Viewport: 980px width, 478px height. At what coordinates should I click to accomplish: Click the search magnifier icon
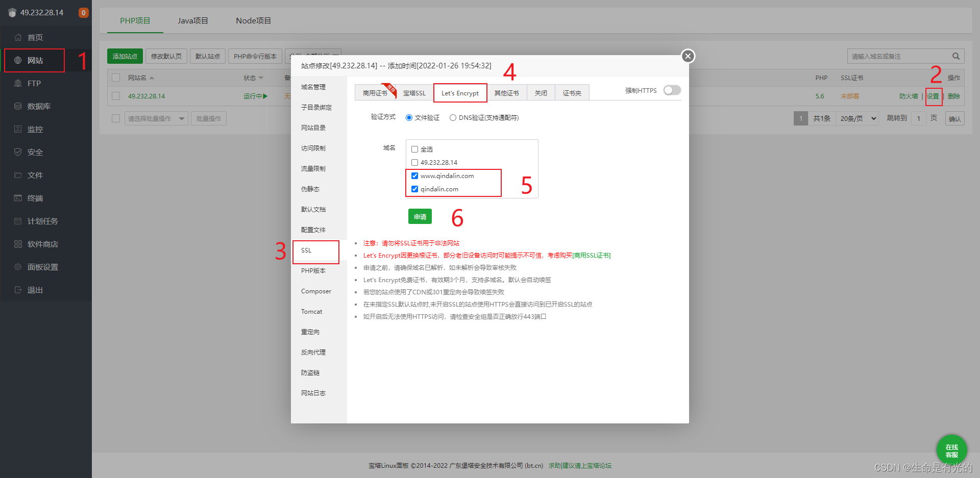coord(955,56)
